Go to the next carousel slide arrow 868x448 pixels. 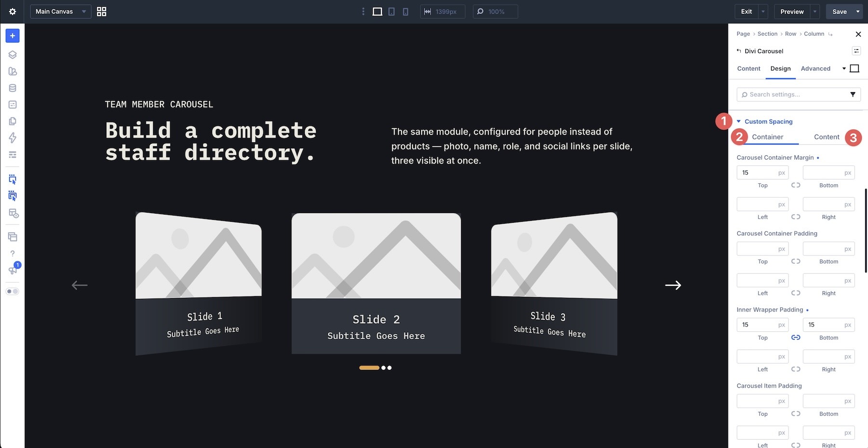click(673, 285)
